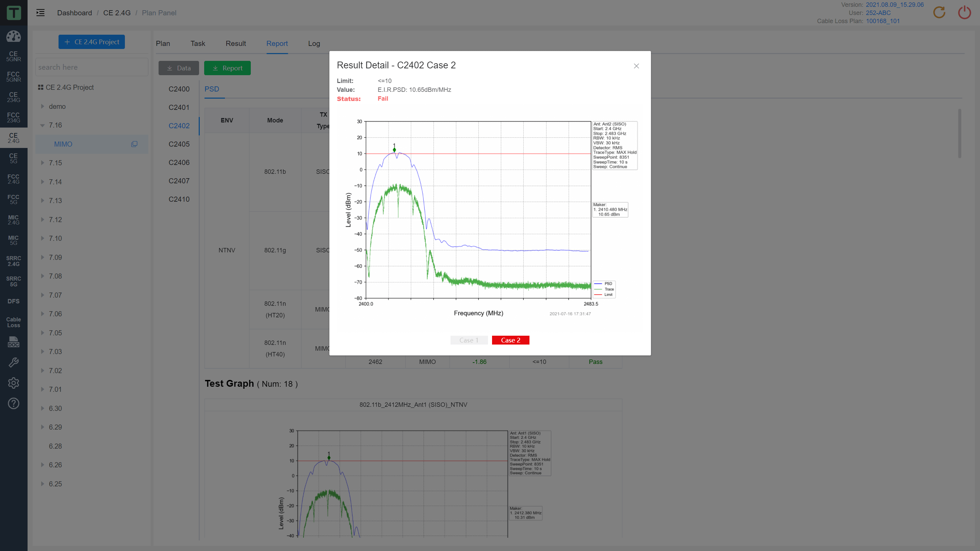Collapse the 7.16 tree node
The image size is (980, 551).
[43, 125]
